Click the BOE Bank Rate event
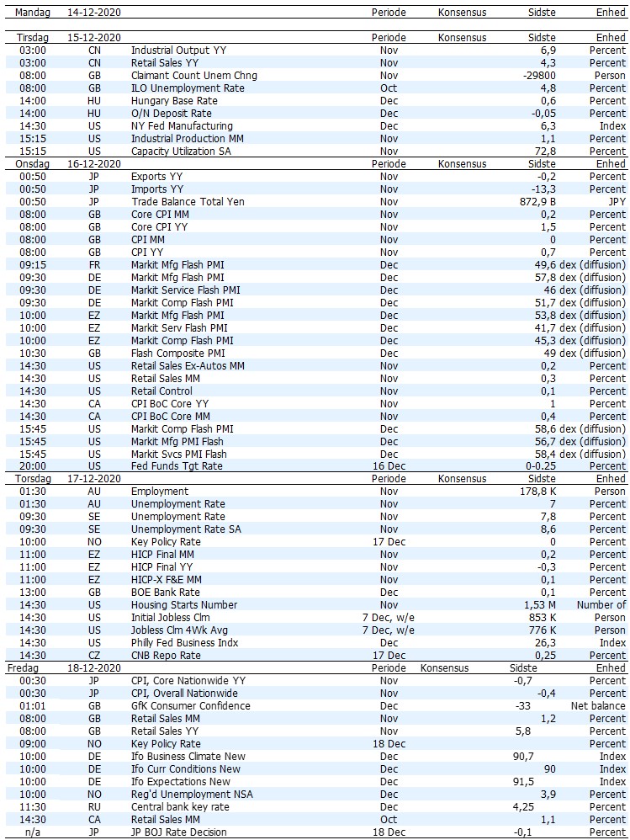Viewport: 630px width, 840px height. coord(167,593)
